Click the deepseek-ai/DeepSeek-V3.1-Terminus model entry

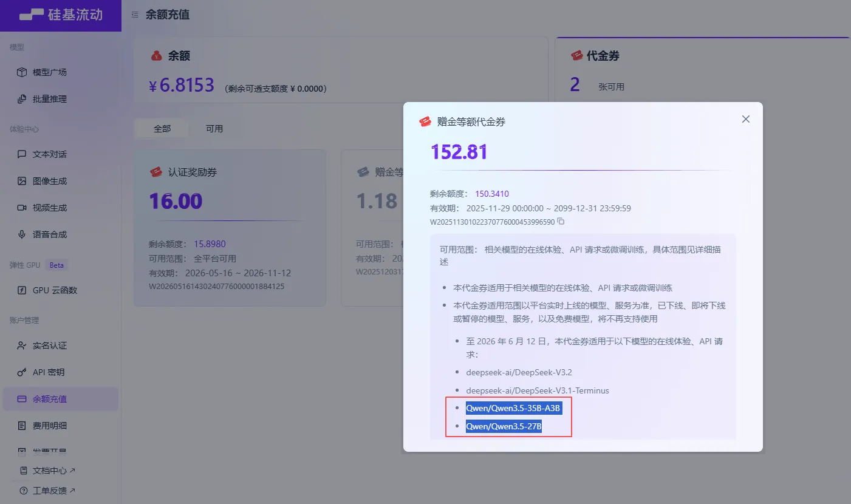click(x=537, y=390)
